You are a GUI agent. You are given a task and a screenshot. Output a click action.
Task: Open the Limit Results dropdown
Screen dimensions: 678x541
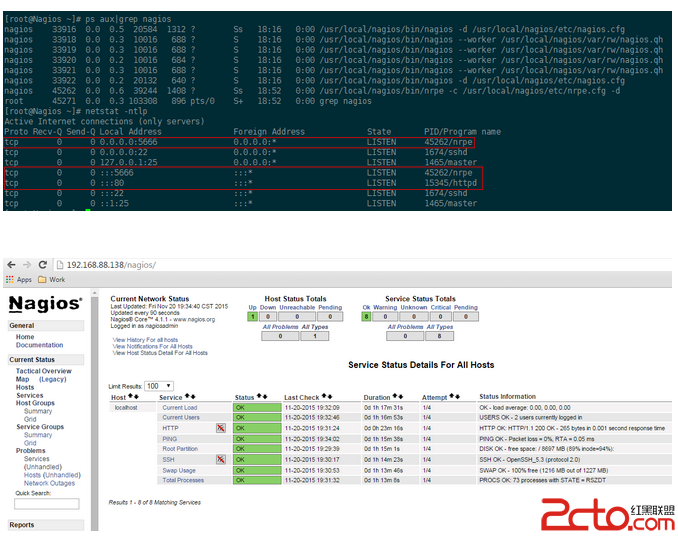159,386
